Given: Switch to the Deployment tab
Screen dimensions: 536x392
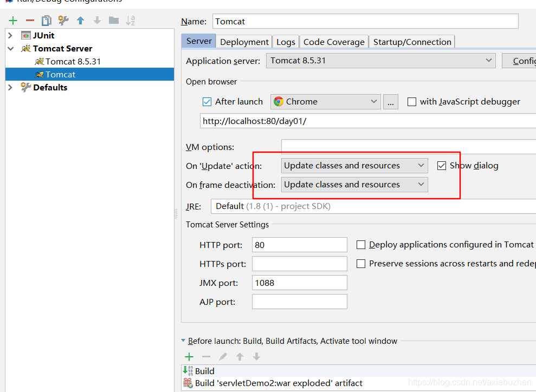Looking at the screenshot, I should tap(244, 42).
